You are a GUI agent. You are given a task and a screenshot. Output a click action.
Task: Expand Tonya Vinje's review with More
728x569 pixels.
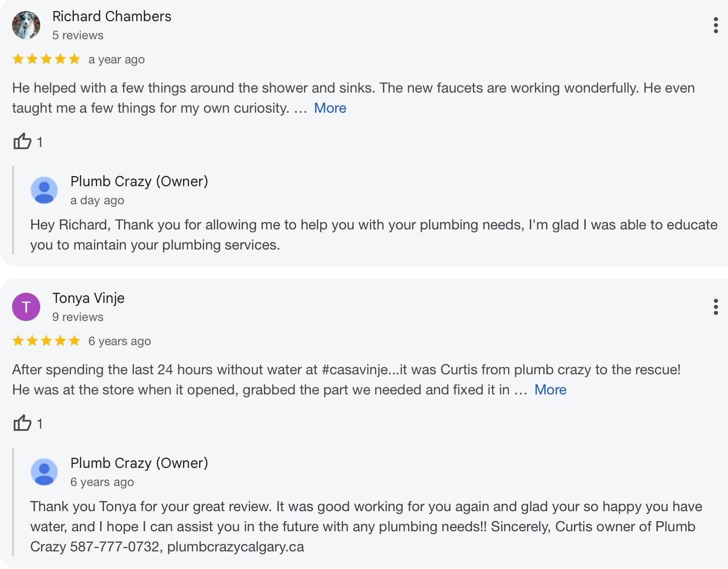[x=550, y=390]
